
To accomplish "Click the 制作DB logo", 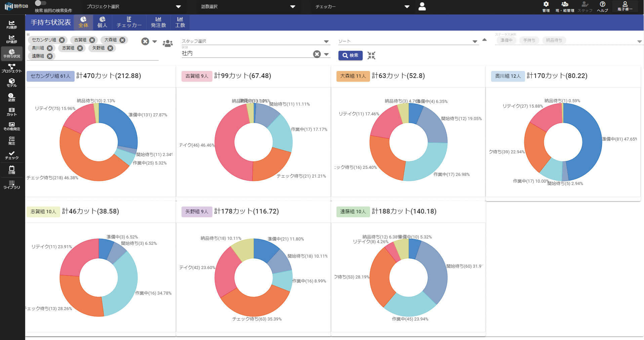I will point(16,6).
